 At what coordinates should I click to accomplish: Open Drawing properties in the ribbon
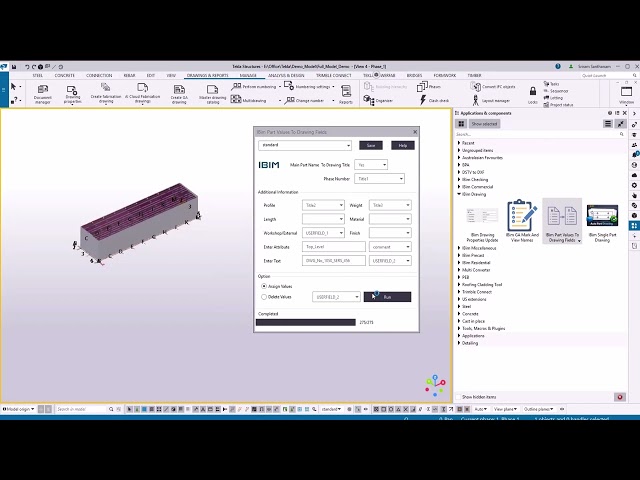click(x=73, y=94)
